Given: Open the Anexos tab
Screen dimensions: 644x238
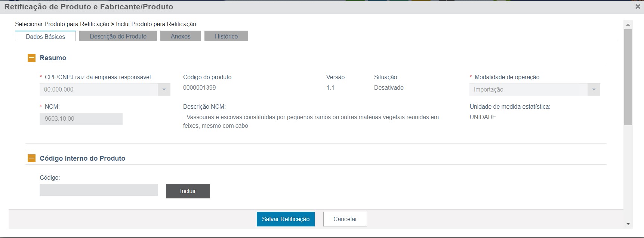Looking at the screenshot, I should [x=181, y=36].
